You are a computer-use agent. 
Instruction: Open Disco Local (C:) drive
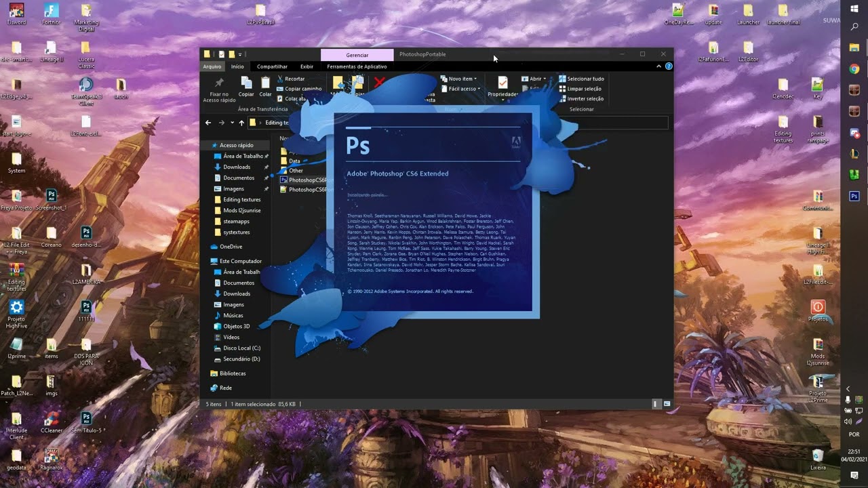(x=242, y=348)
